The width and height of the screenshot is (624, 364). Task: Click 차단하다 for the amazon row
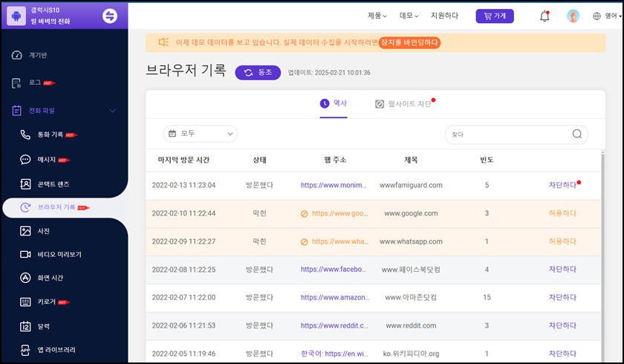(562, 298)
